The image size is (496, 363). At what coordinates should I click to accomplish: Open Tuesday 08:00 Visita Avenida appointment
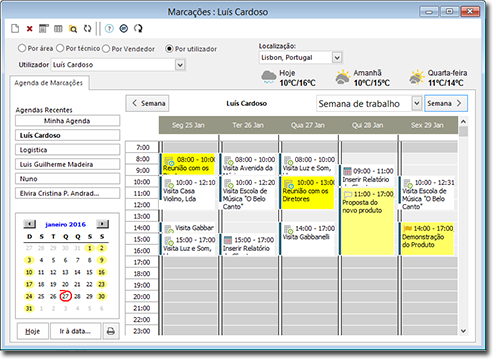tap(248, 164)
